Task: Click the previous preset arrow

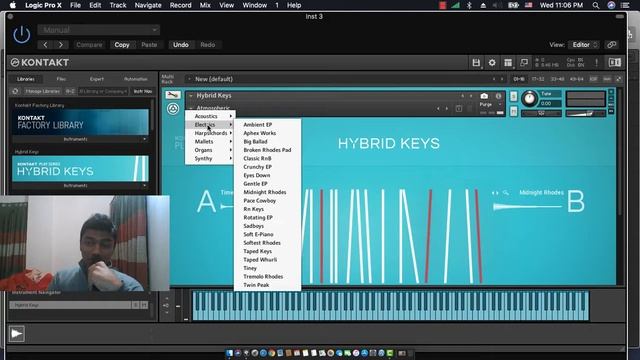Action: coord(45,45)
